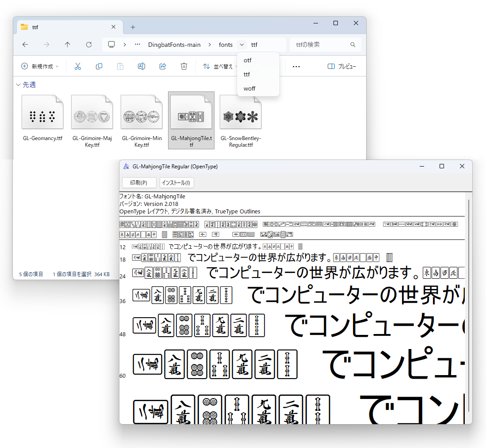
Task: Delete the selected file via trash icon
Action: [184, 66]
